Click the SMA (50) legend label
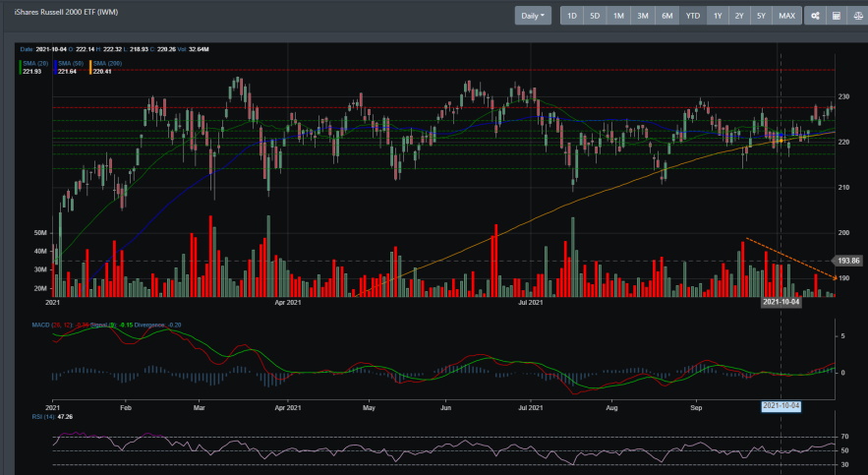Screen dimensions: 868x475 coord(71,64)
